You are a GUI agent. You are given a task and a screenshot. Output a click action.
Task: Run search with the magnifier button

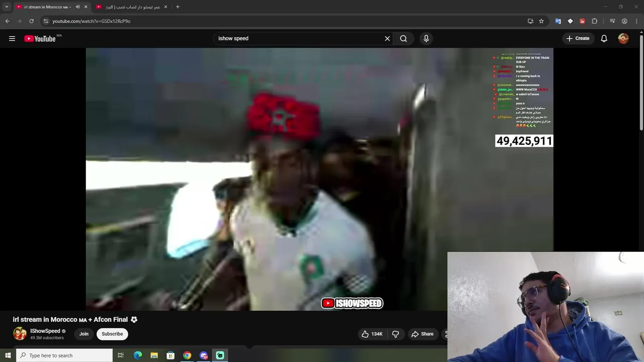click(404, 38)
